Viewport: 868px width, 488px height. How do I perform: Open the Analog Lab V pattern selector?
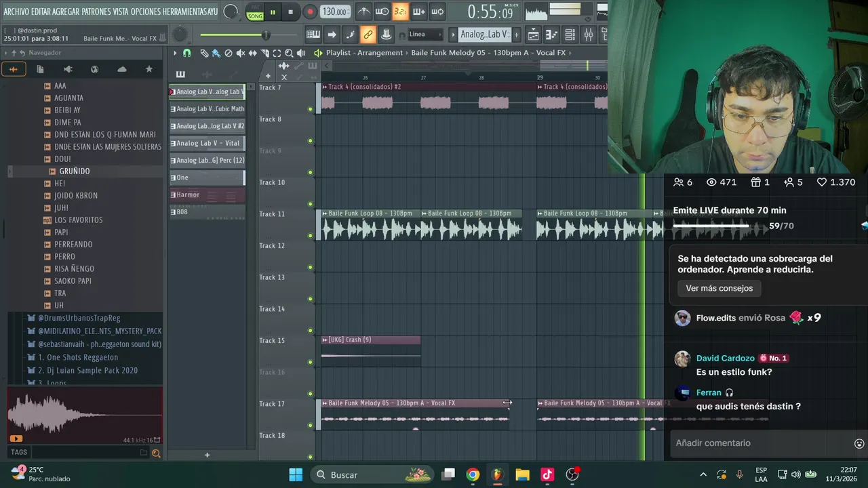tap(484, 35)
